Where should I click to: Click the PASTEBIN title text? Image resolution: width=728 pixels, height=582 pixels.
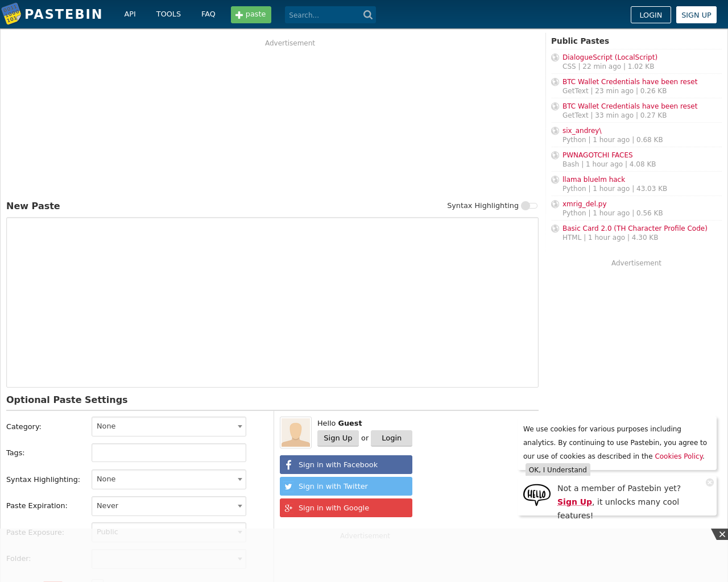pyautogui.click(x=63, y=14)
